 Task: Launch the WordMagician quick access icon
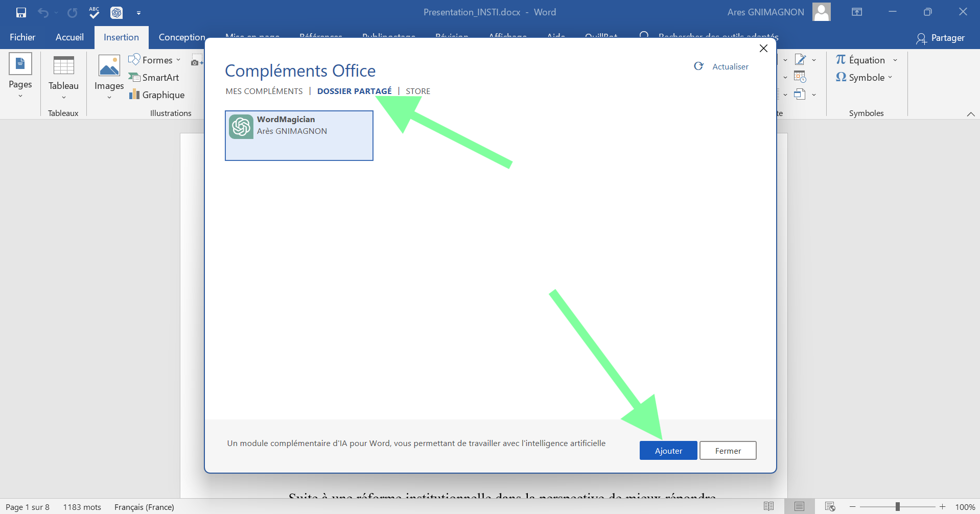(x=116, y=12)
